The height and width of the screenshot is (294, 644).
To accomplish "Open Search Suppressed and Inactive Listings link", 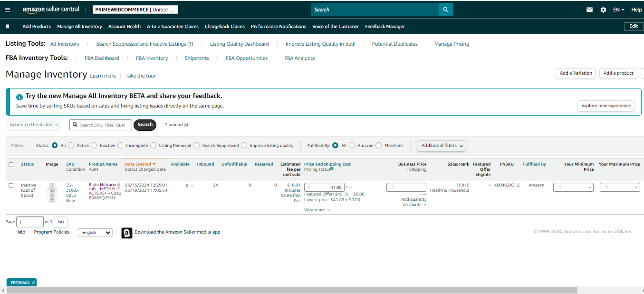I will click(x=144, y=44).
